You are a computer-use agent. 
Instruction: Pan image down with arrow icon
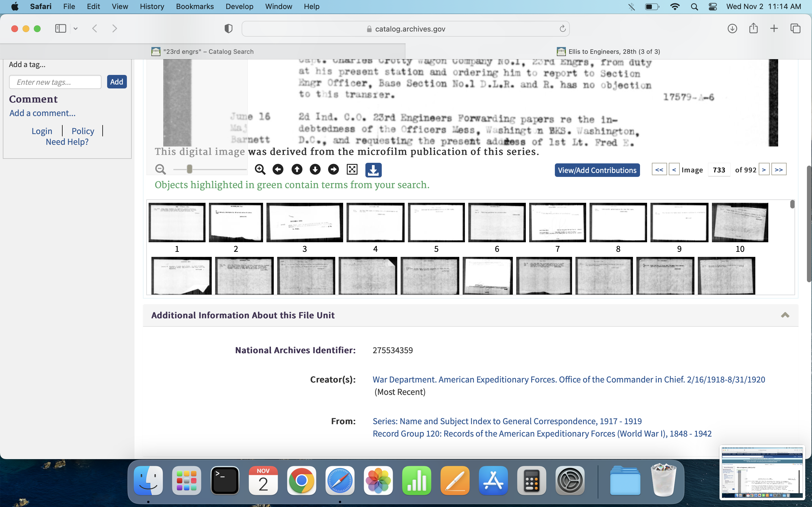(x=315, y=169)
